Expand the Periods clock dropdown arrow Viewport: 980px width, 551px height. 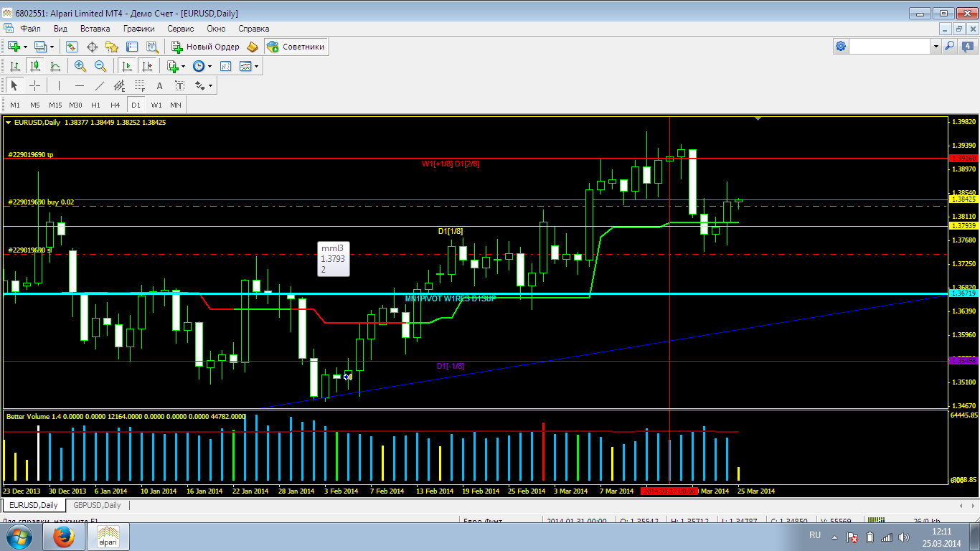coord(209,66)
